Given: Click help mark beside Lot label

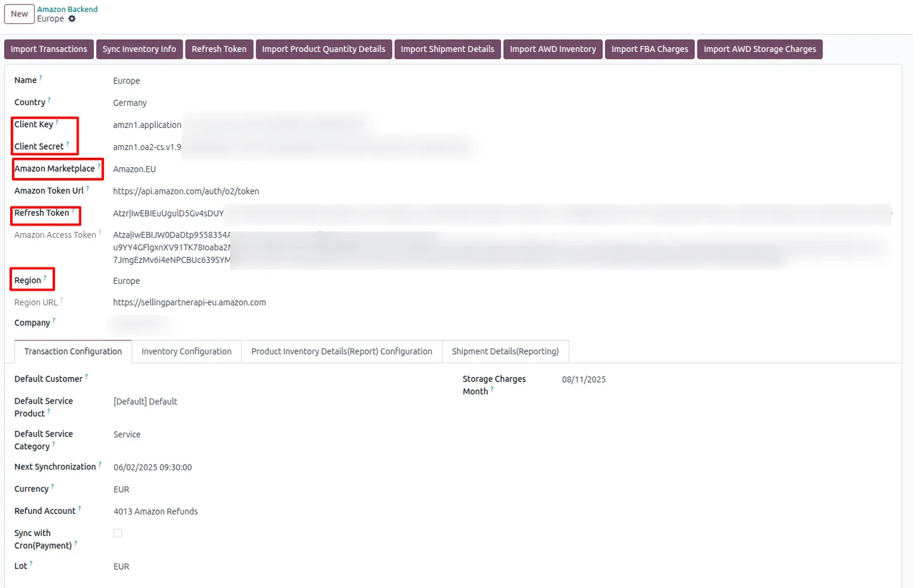Looking at the screenshot, I should (31, 564).
